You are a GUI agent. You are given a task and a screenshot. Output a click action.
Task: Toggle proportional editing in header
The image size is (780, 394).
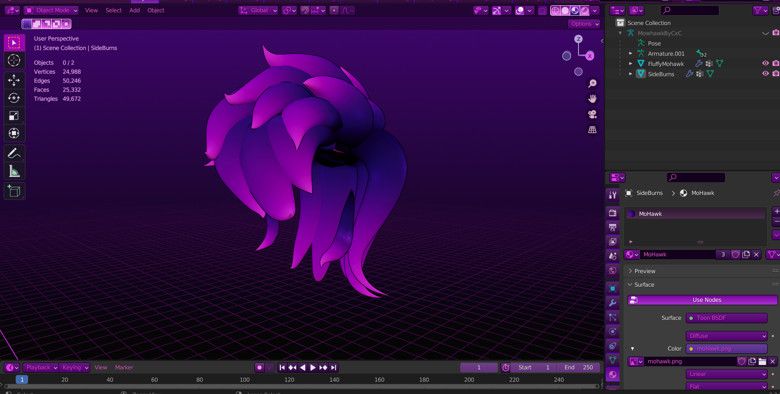click(x=334, y=10)
